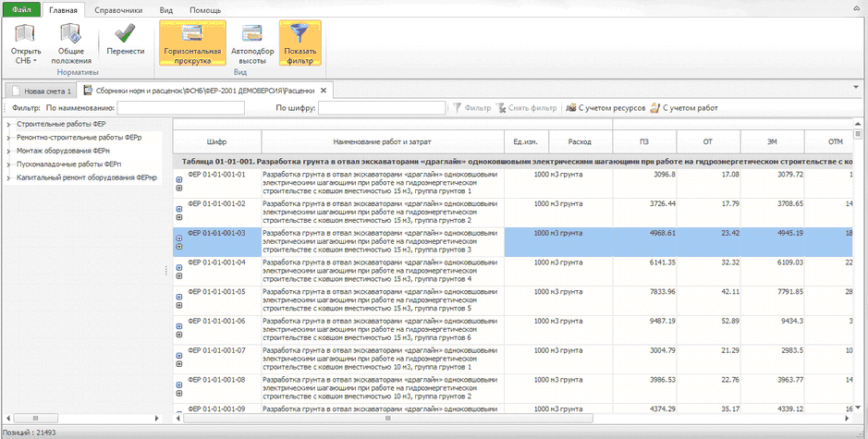Viewport: 868px width, 439px height.
Task: Click the Позиций : 21493 status text
Action: click(30, 433)
